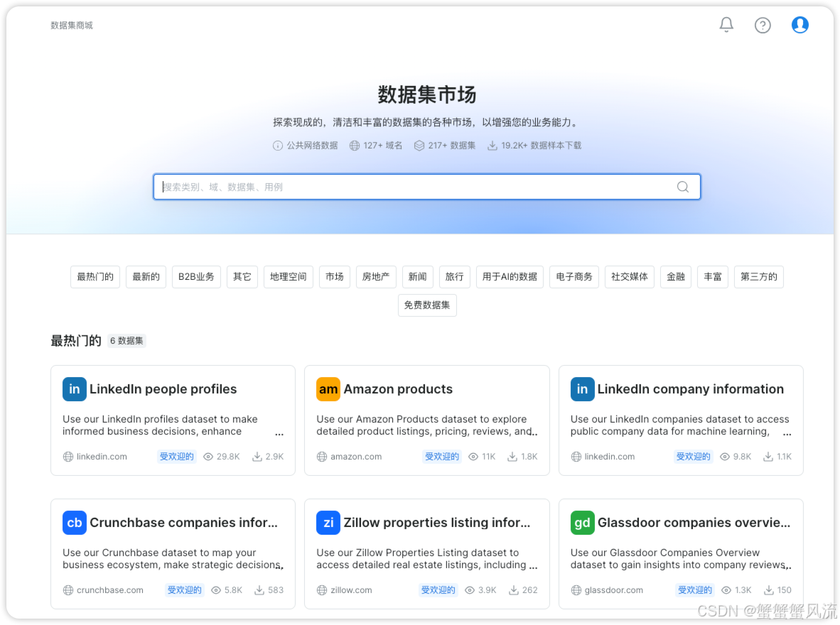The height and width of the screenshot is (625, 840).
Task: Open LinkedIn people profiles dataset title
Action: pos(163,389)
